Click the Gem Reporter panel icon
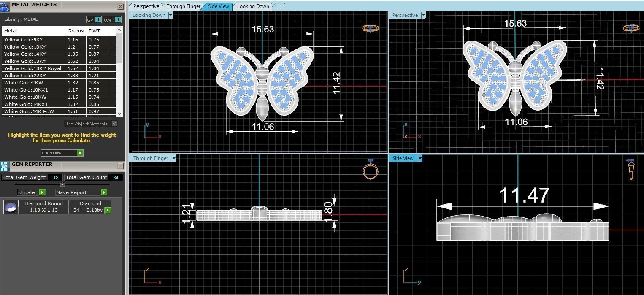Screen dimensions: 644x295 coord(4,166)
